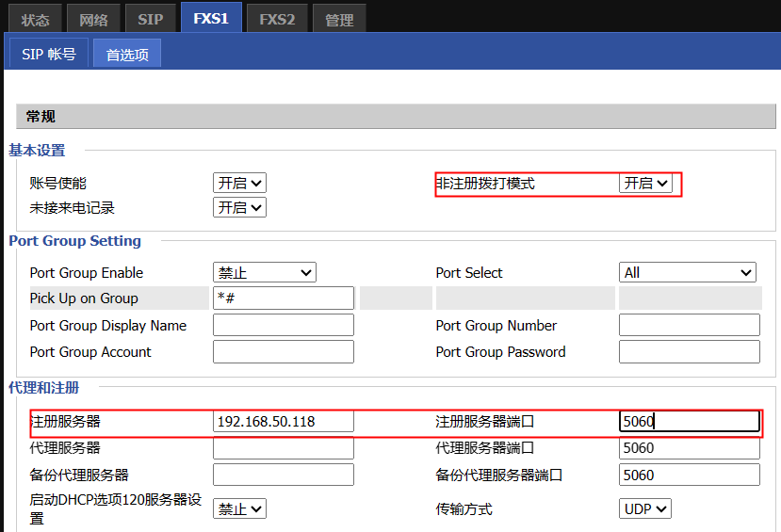The image size is (781, 532).
Task: Open the 账号使能 dropdown
Action: 239,183
